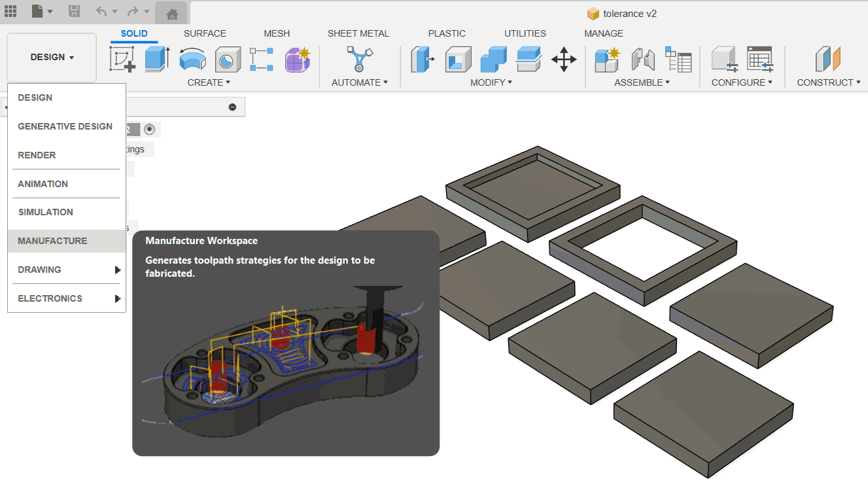Expand the MODIFY panel dropdown

pyautogui.click(x=491, y=82)
